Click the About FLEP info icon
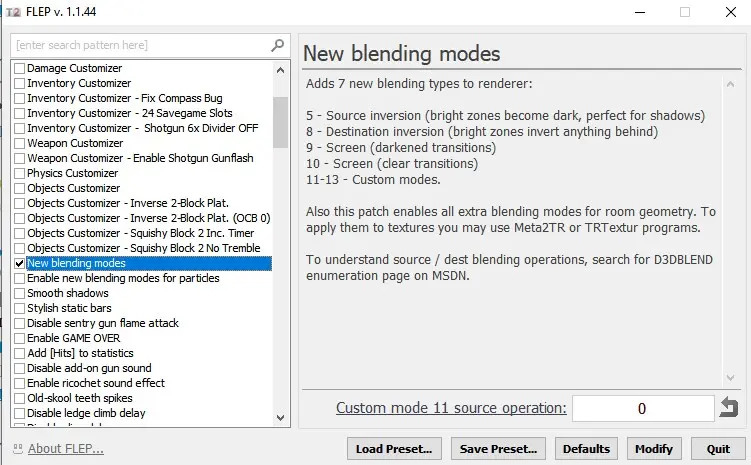The image size is (751, 465). [x=17, y=449]
